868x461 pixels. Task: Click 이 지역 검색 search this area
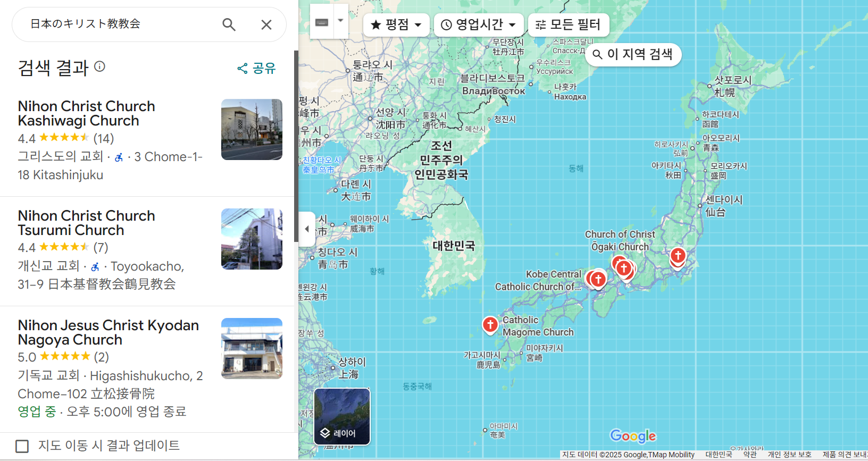pos(633,54)
